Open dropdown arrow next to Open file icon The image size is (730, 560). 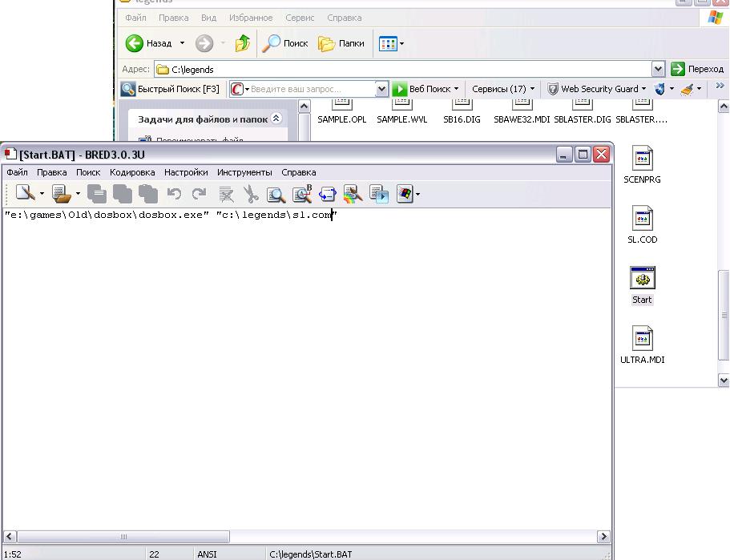[x=78, y=194]
